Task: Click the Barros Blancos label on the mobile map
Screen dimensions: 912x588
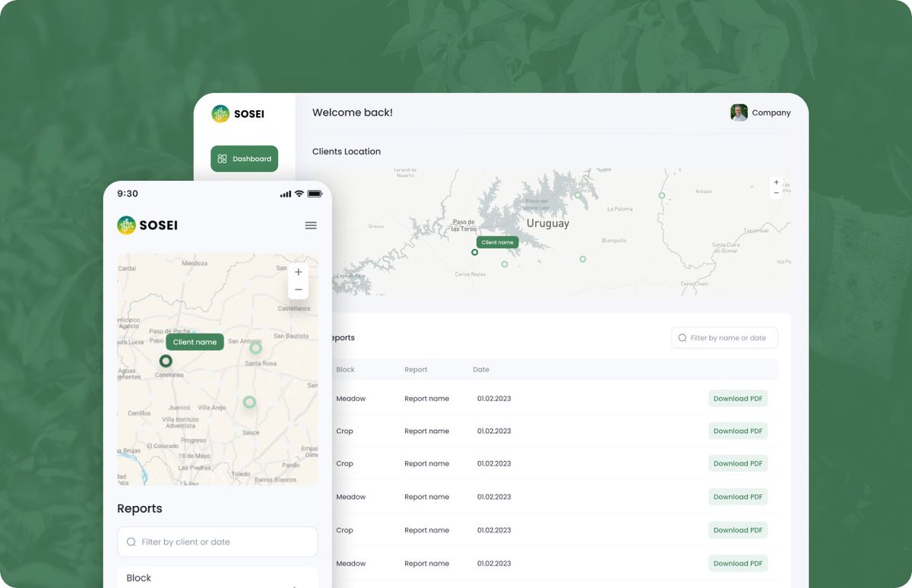Action: coord(275,480)
